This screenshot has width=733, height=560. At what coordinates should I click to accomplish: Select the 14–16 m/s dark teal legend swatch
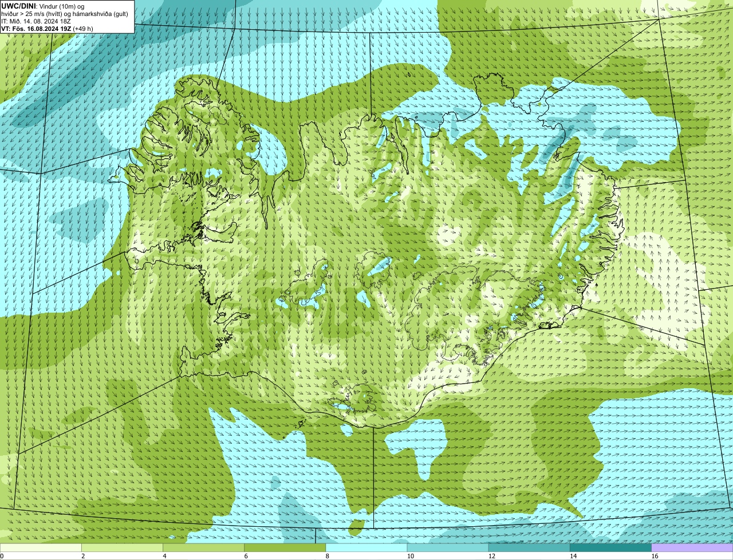611,548
